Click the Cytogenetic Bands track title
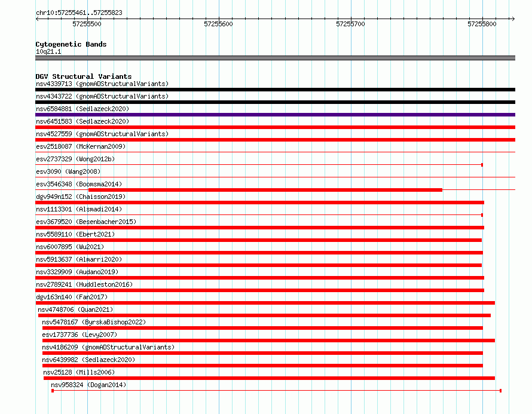 71,44
